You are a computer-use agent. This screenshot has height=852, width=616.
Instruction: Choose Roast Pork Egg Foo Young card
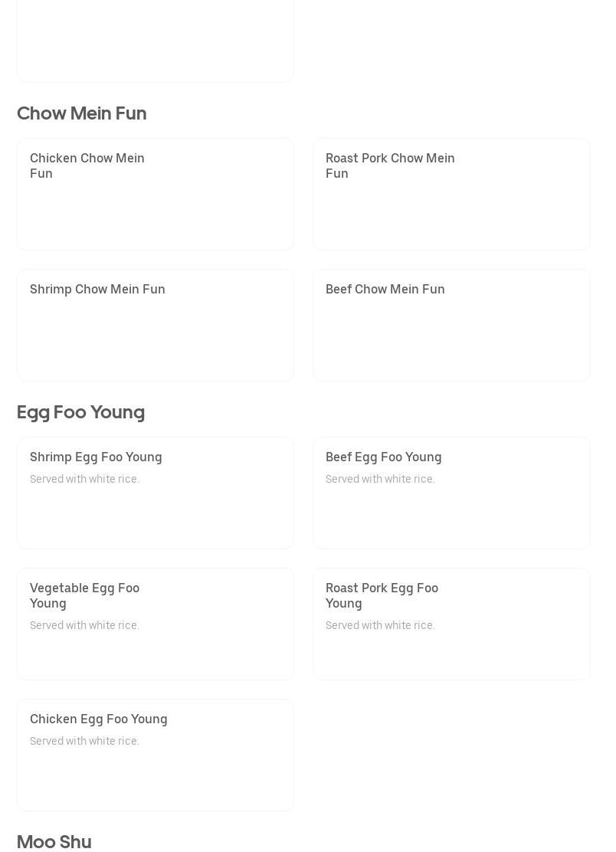[x=451, y=624]
